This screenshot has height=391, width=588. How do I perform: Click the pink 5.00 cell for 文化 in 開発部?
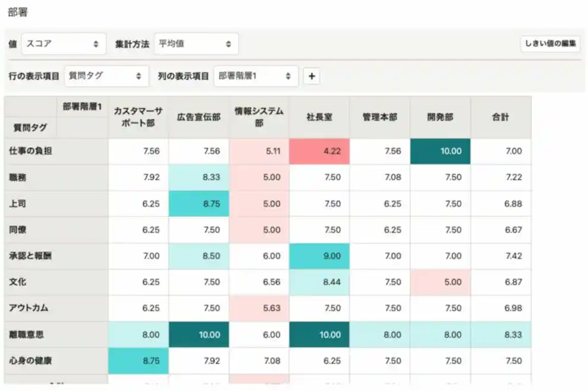click(x=440, y=282)
